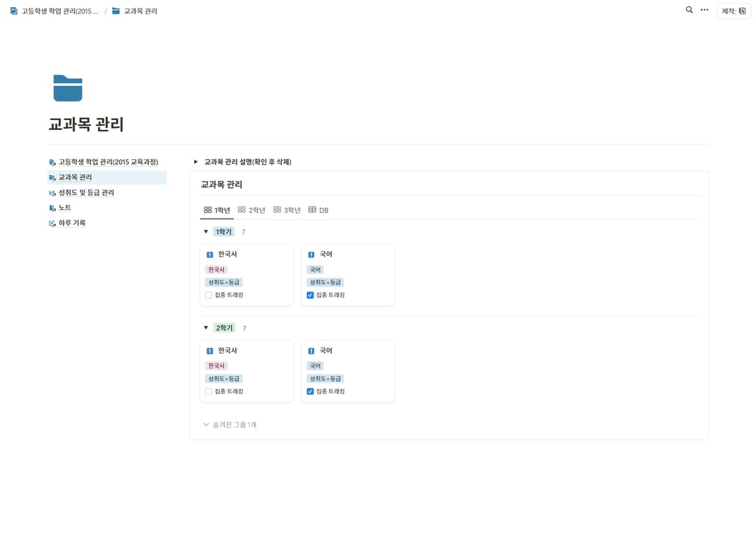The image size is (756, 549).
Task: Switch to the 1학년 view tab
Action: coord(217,210)
